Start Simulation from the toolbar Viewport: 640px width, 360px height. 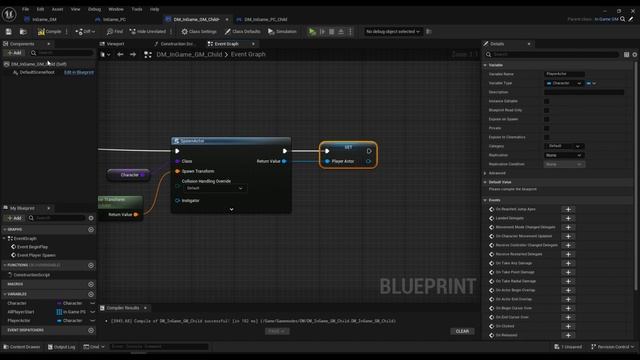[x=282, y=31]
